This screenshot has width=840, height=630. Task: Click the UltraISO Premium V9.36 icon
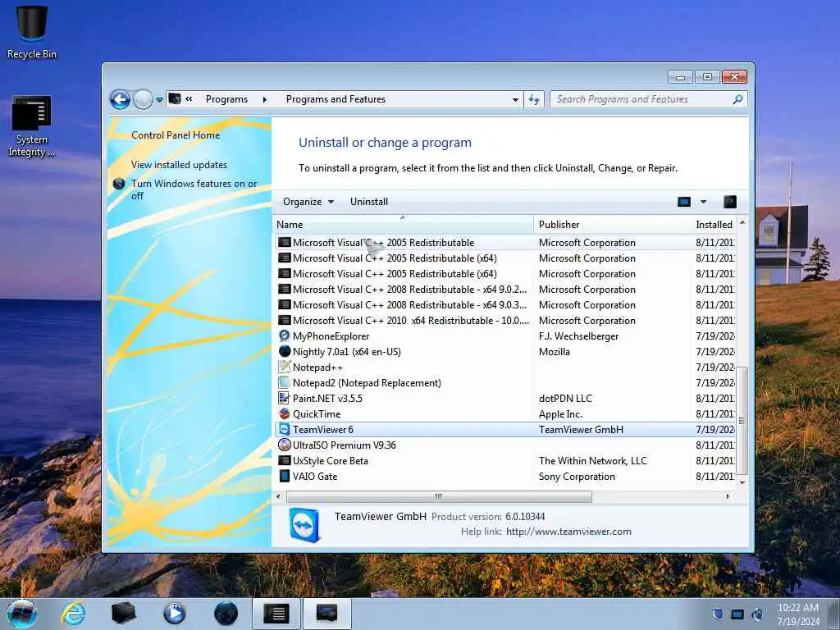285,445
